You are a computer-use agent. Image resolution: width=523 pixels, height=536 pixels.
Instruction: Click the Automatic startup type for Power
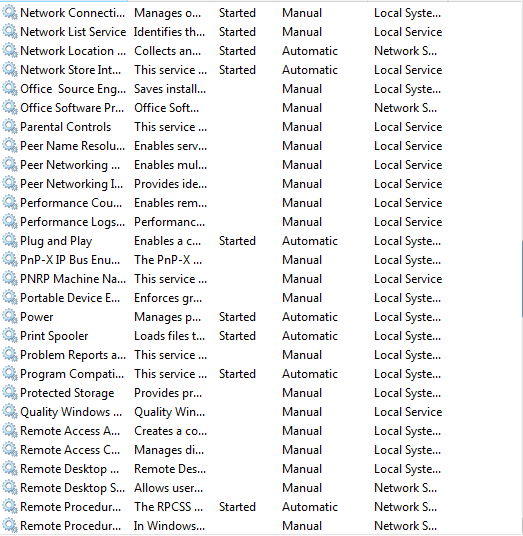(x=310, y=317)
